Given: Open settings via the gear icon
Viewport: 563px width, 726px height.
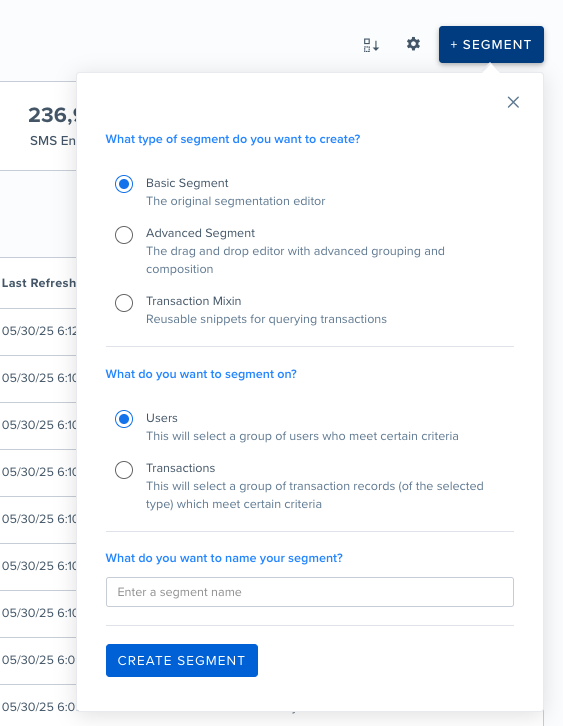Looking at the screenshot, I should tap(413, 44).
